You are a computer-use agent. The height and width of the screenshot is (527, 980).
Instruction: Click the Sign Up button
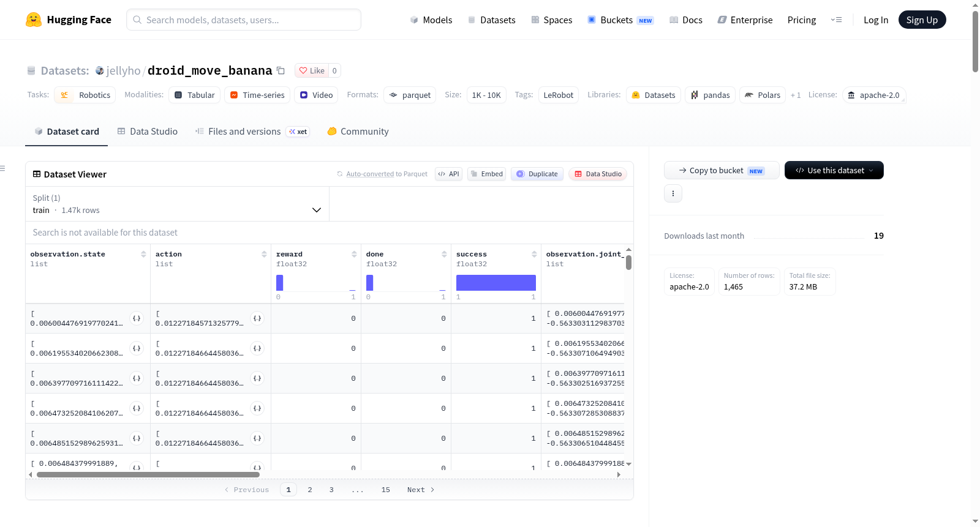922,20
